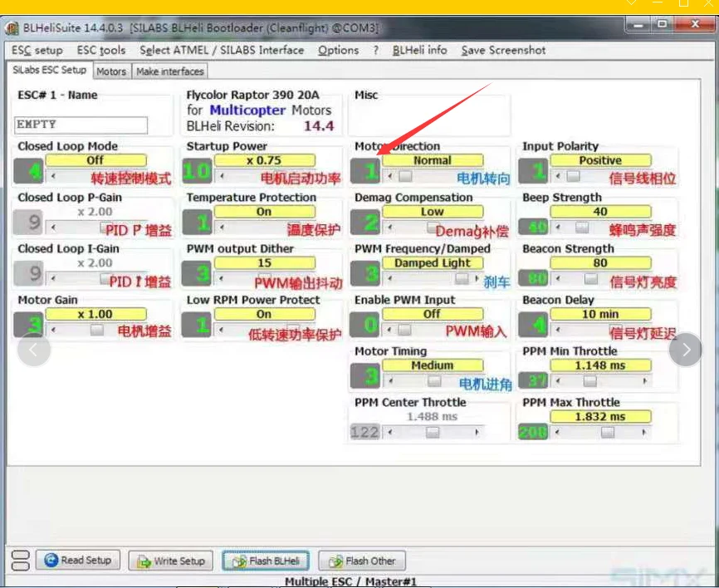This screenshot has width=719, height=588.
Task: Click the Input Polarity value box showing 1
Action: pos(533,171)
